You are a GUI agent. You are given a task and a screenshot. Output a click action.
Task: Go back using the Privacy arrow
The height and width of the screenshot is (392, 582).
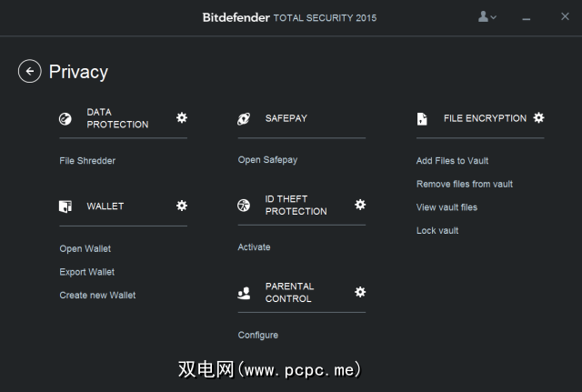(29, 71)
